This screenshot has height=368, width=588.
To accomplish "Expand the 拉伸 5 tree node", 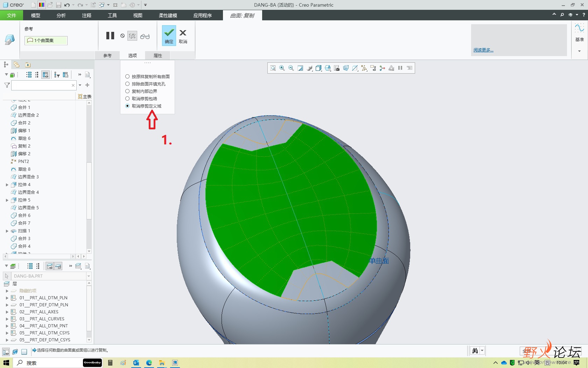I will click(7, 200).
